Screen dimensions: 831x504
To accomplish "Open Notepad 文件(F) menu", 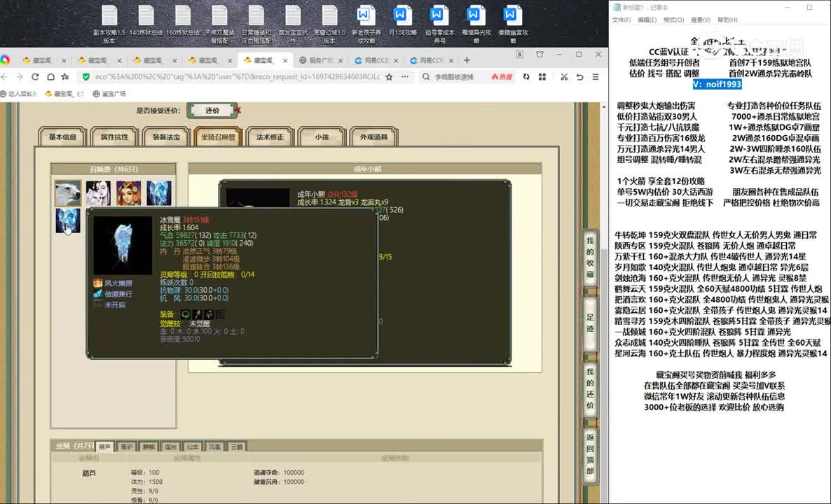I will pyautogui.click(x=621, y=20).
